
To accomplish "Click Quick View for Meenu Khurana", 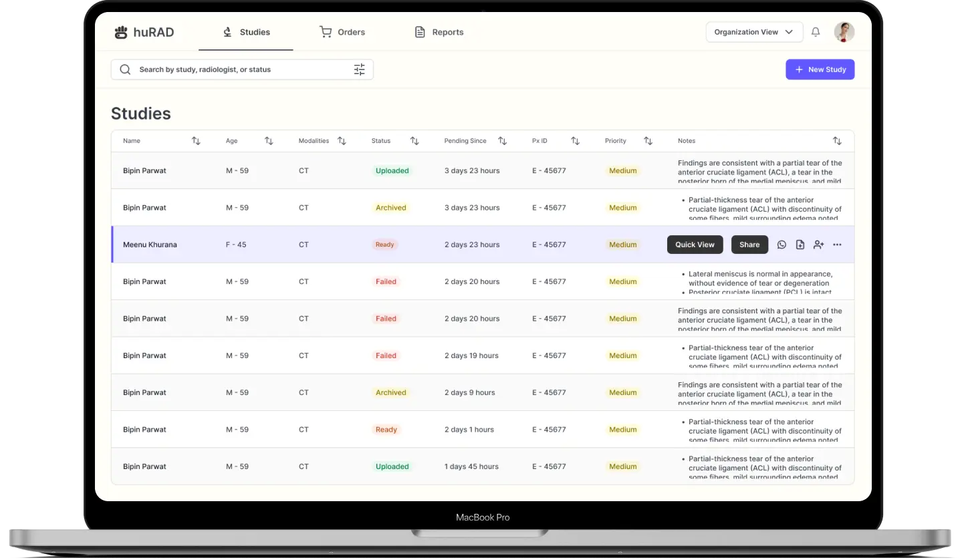I will 695,245.
